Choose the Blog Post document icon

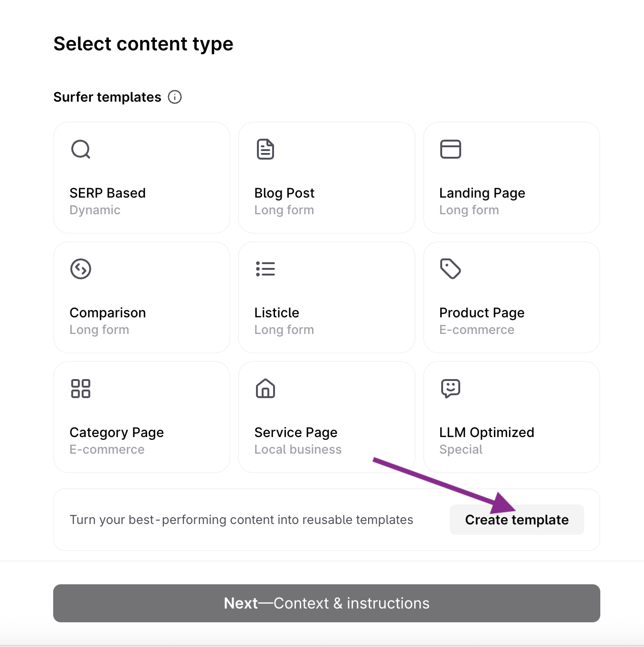(265, 149)
